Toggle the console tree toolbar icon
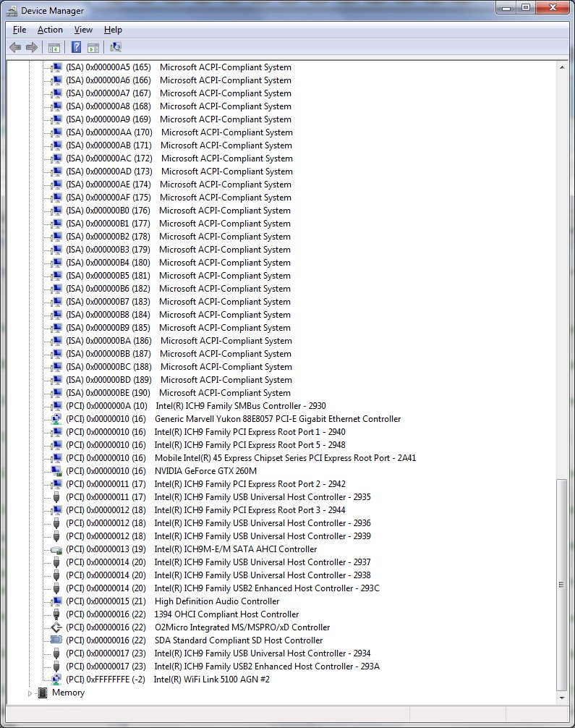This screenshot has width=575, height=728. point(54,47)
